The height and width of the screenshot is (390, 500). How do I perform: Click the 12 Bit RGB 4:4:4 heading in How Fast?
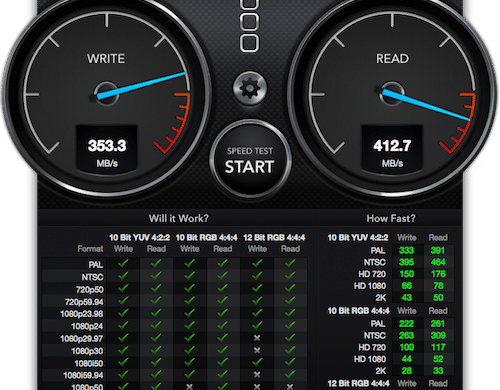pyautogui.click(x=358, y=384)
